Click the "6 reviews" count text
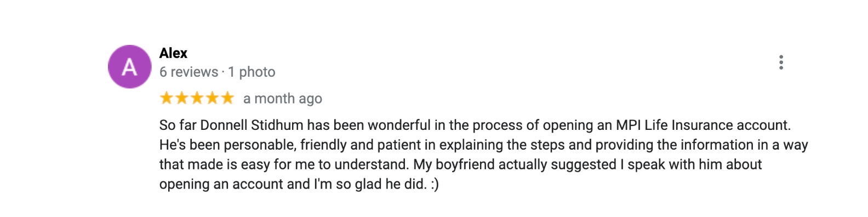This screenshot has width=868, height=217. 189,72
